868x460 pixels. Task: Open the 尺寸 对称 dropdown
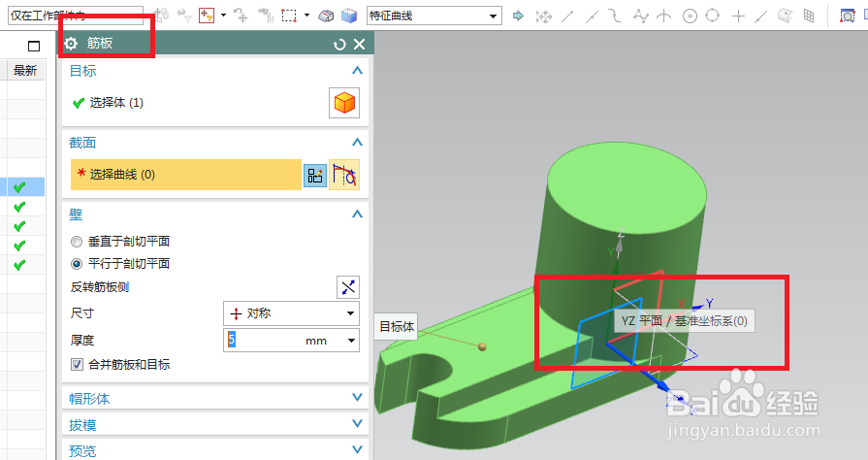point(291,313)
